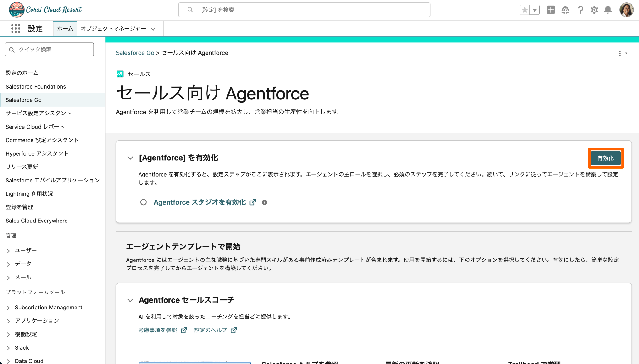Open the help question mark icon
The width and height of the screenshot is (639, 364).
tap(580, 10)
